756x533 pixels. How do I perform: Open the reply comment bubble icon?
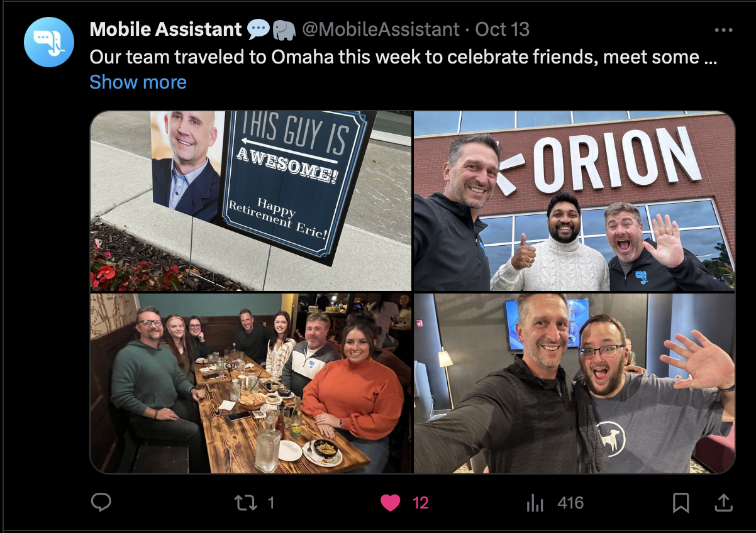[101, 502]
